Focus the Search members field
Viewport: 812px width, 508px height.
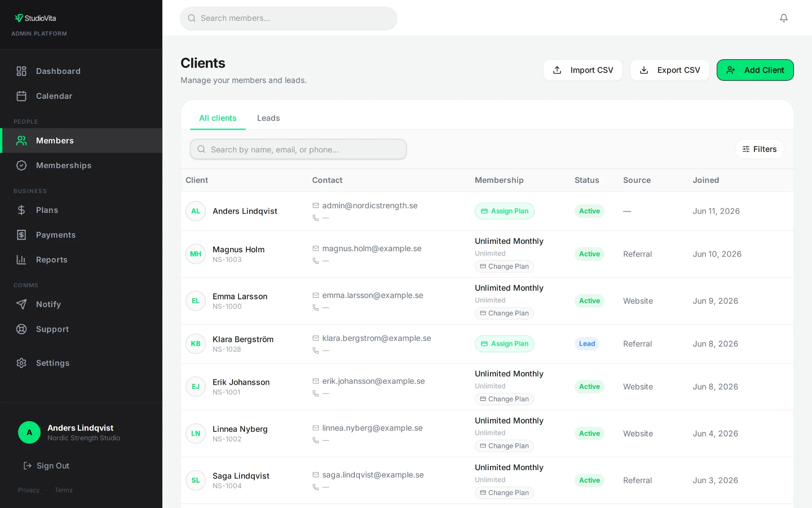click(x=289, y=18)
